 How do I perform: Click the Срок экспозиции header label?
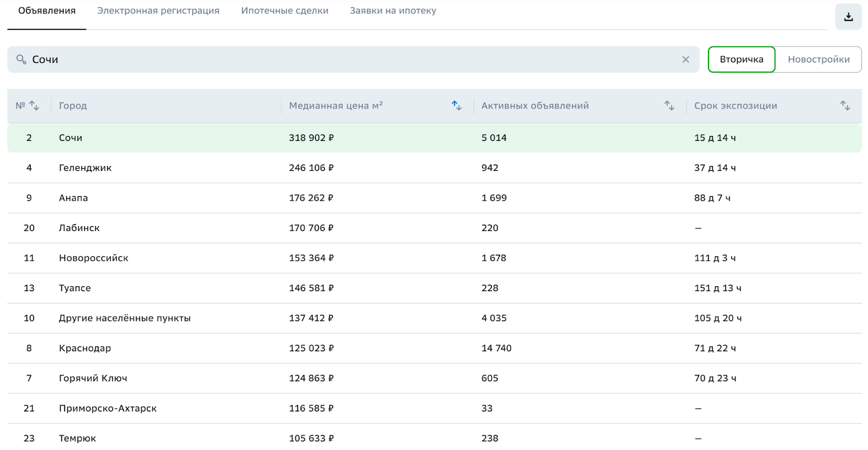tap(736, 106)
